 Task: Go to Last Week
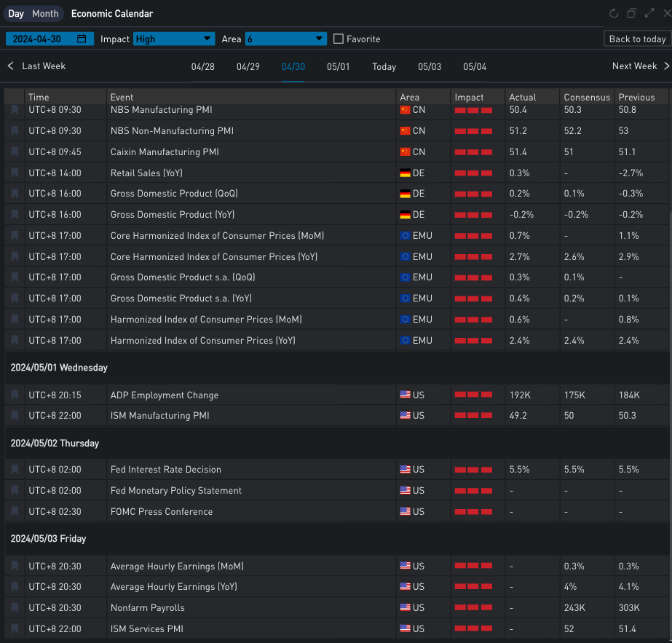pos(36,66)
